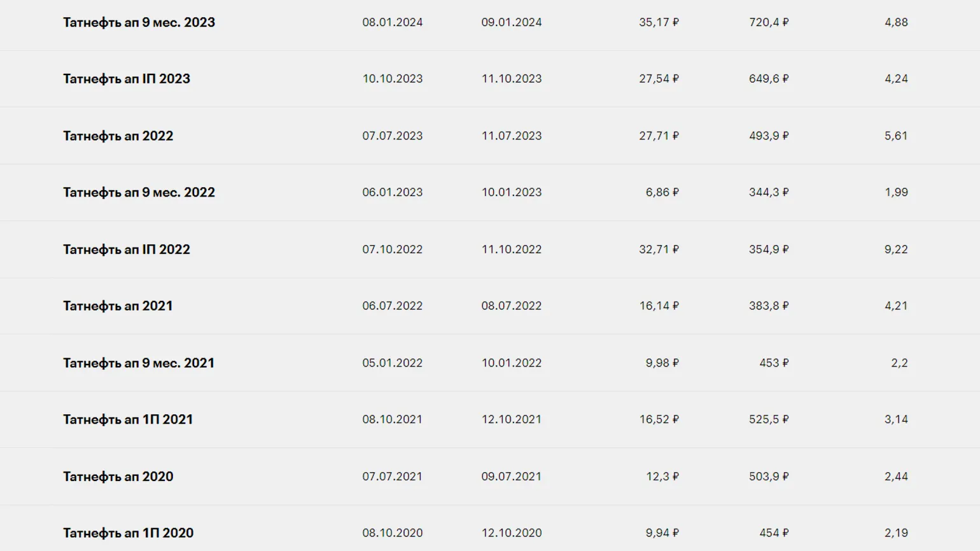Image resolution: width=980 pixels, height=551 pixels.
Task: Select the 5,61 yield figure
Action: [x=896, y=136]
